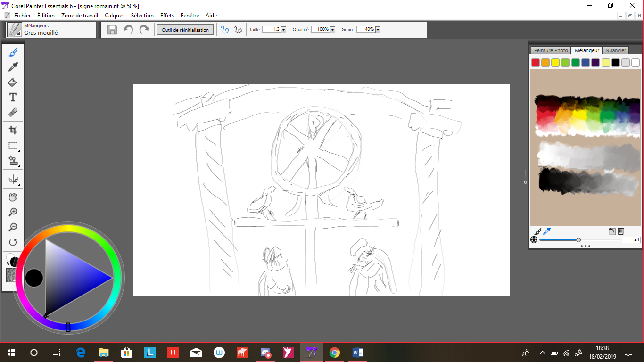Open the Calques menu
Screen dimensions: 644x362
pos(115,16)
